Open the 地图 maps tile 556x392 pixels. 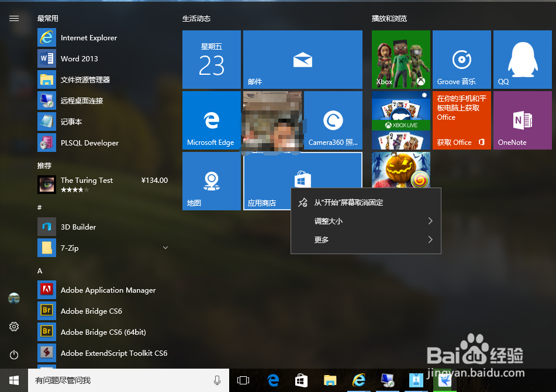click(212, 181)
